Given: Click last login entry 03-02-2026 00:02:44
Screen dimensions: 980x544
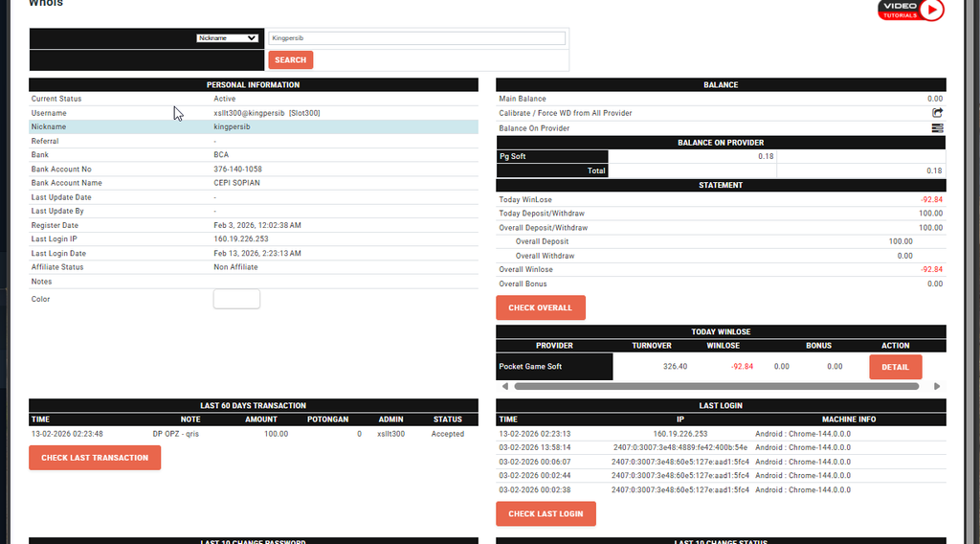Looking at the screenshot, I should pyautogui.click(x=534, y=476).
